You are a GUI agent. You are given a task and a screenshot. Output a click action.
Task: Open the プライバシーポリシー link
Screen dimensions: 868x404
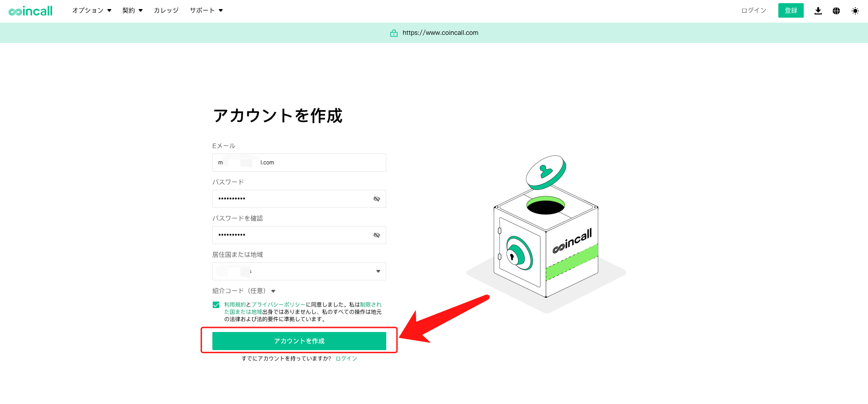click(x=278, y=305)
